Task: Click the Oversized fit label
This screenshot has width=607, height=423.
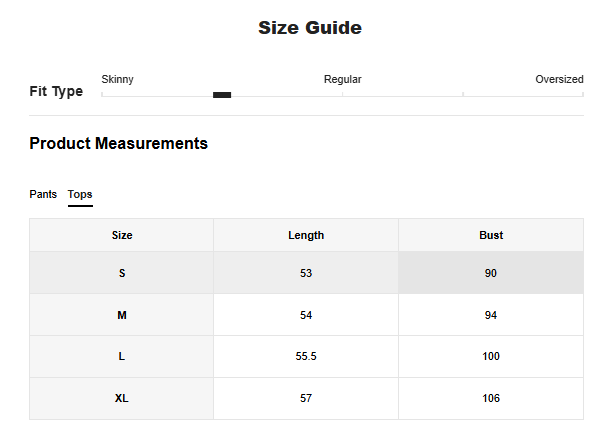Action: tap(558, 79)
